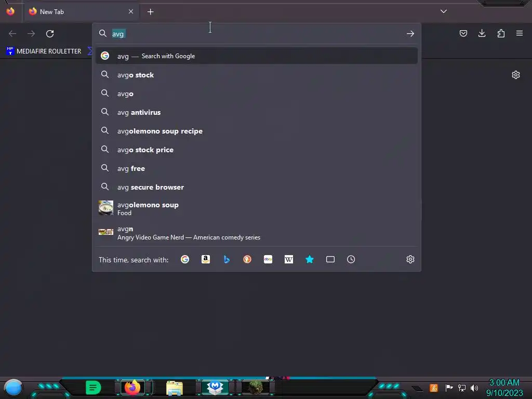Open the tree-ball icon app in taskbar
The image size is (532, 399).
coord(256,388)
